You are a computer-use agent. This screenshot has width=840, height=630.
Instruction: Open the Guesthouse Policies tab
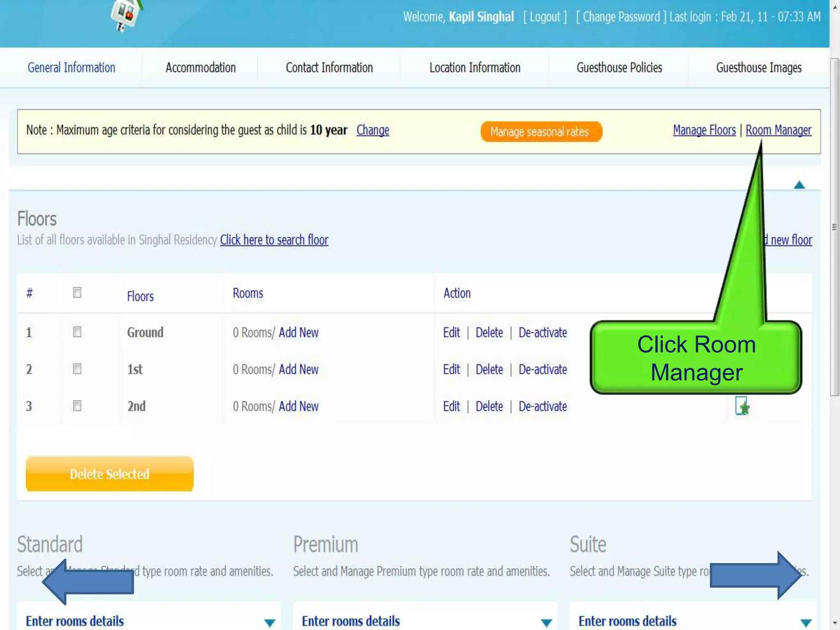point(619,68)
